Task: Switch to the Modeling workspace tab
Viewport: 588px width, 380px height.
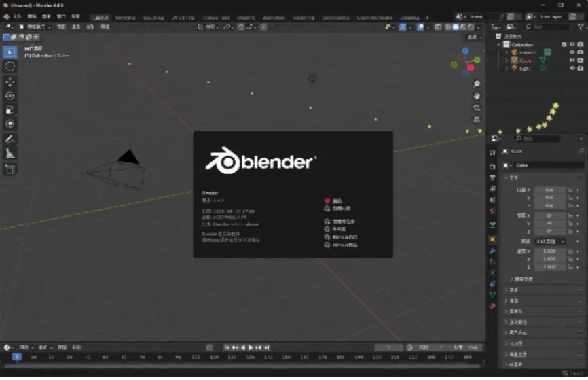Action: pyautogui.click(x=125, y=18)
